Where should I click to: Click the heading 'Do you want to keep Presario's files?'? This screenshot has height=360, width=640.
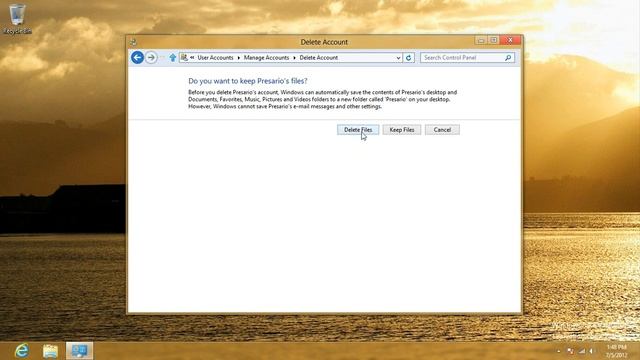coord(248,81)
